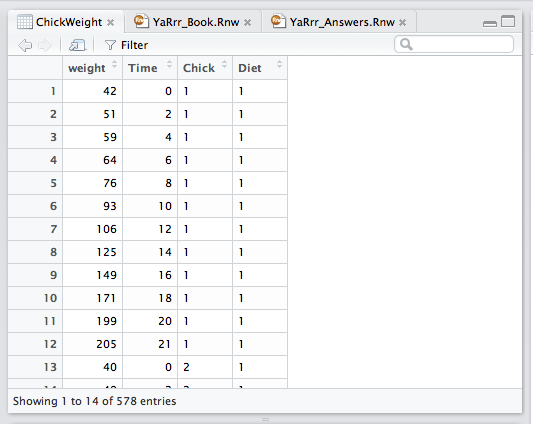Click weight cell with value 51
The width and height of the screenshot is (533, 424).
(92, 114)
